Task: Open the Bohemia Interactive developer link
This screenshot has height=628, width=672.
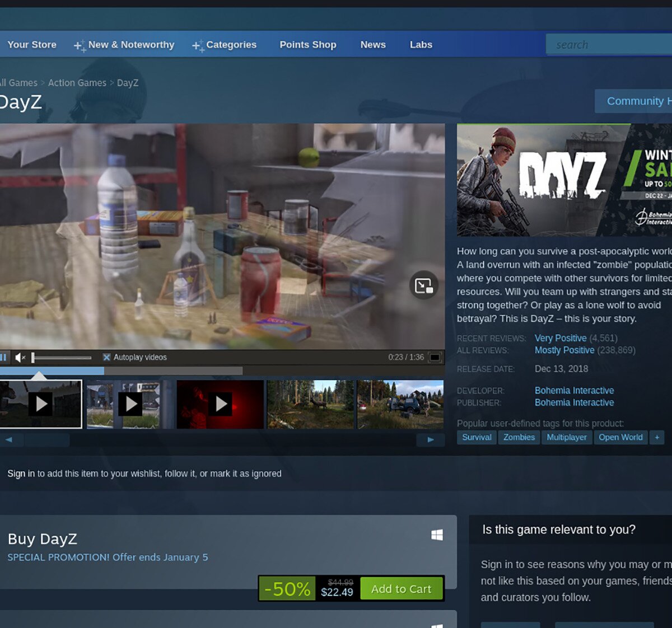Action: [574, 390]
